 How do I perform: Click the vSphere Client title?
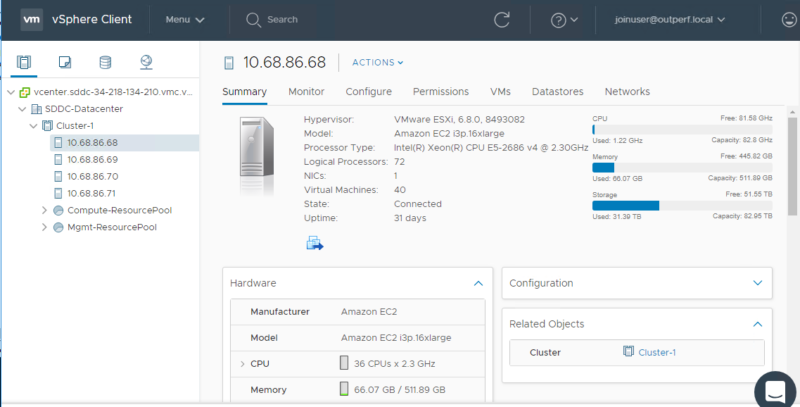[92, 19]
